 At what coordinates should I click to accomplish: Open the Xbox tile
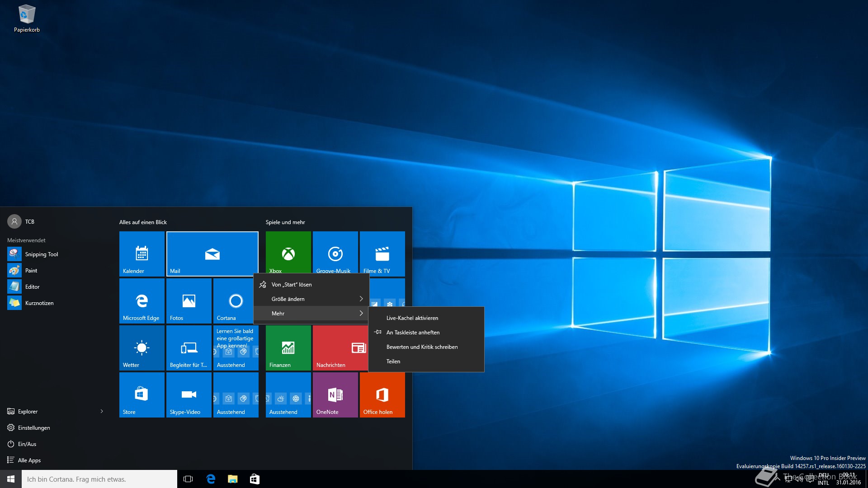pyautogui.click(x=288, y=252)
